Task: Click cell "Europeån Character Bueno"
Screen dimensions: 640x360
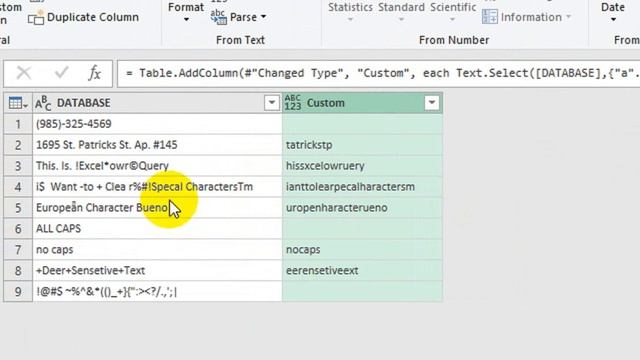Action: [157, 207]
